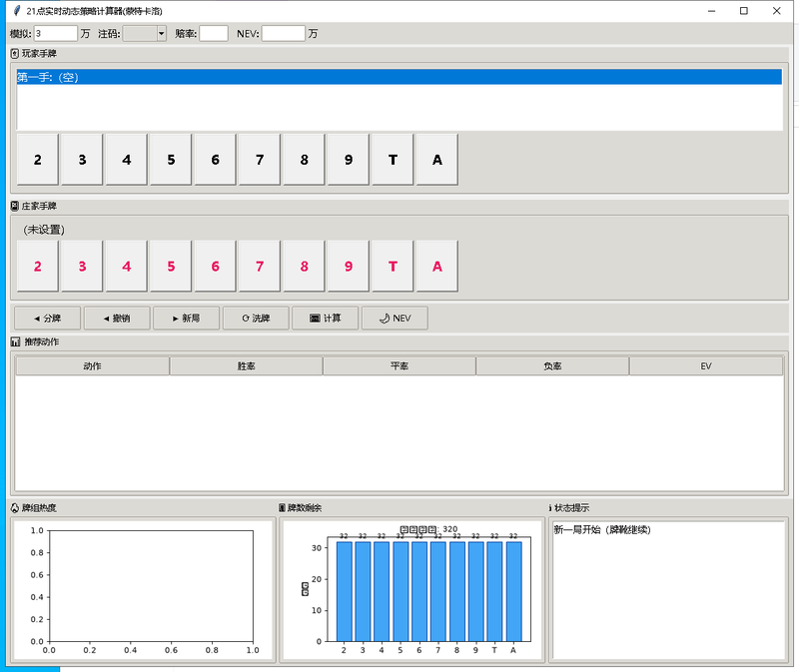799x672 pixels.
Task: Click the 负率 column header
Action: 553,365
